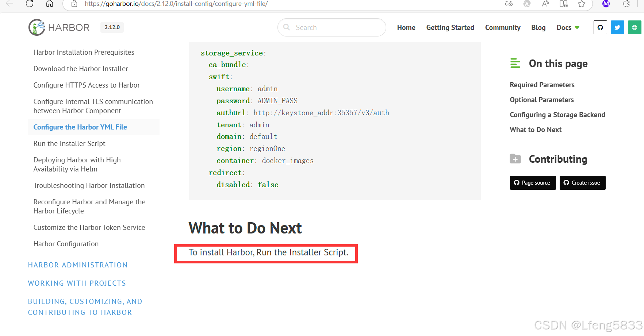Open Deploying Harbor with High Availability via Helm
The height and width of the screenshot is (336, 644).
[x=77, y=165]
